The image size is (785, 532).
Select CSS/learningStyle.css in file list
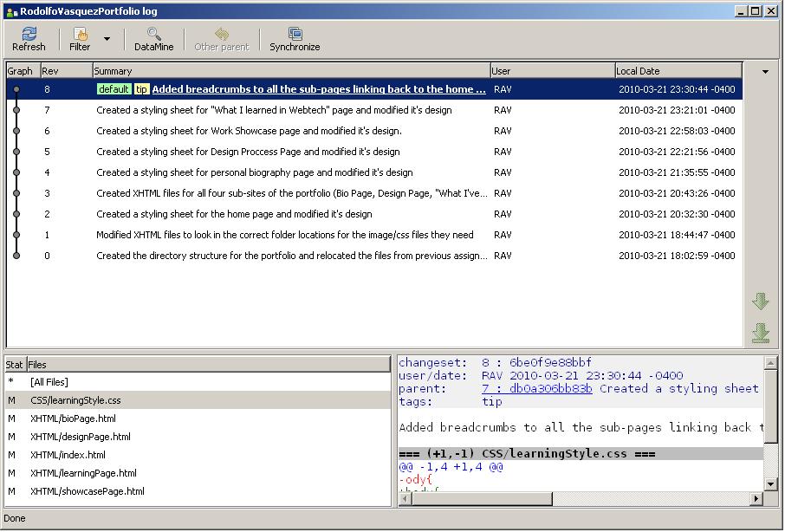point(198,400)
